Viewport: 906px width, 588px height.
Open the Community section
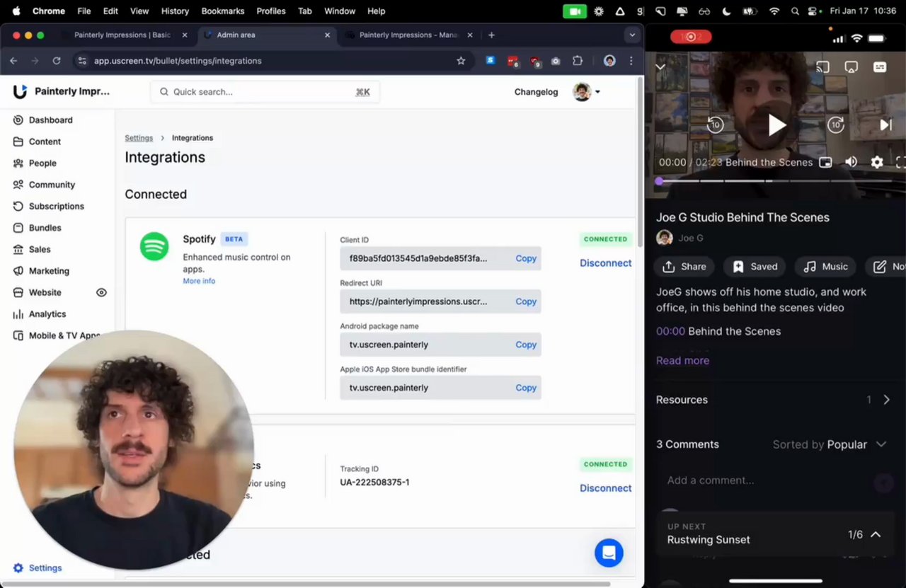click(52, 185)
